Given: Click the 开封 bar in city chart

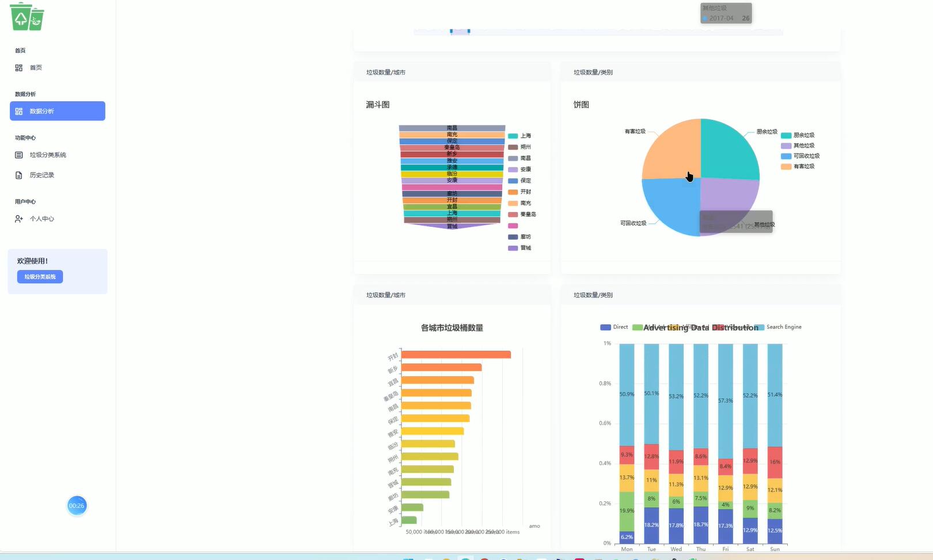Looking at the screenshot, I should [x=456, y=355].
